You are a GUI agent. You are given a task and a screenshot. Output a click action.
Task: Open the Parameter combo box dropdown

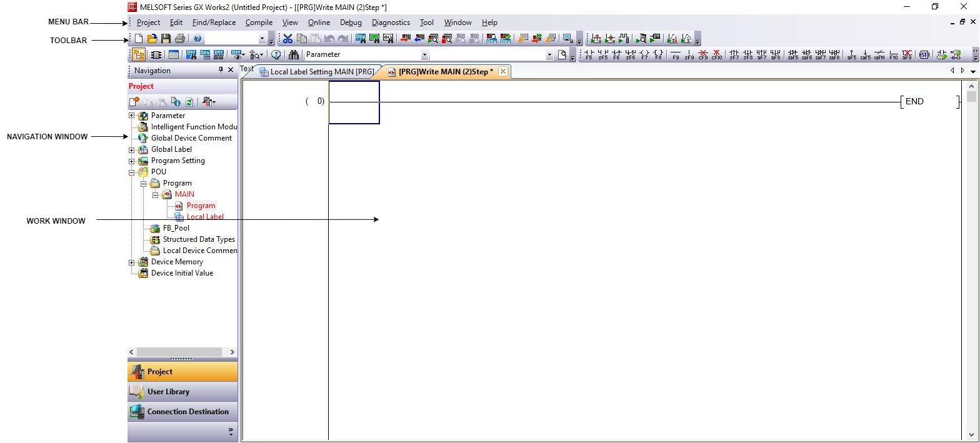(x=424, y=54)
